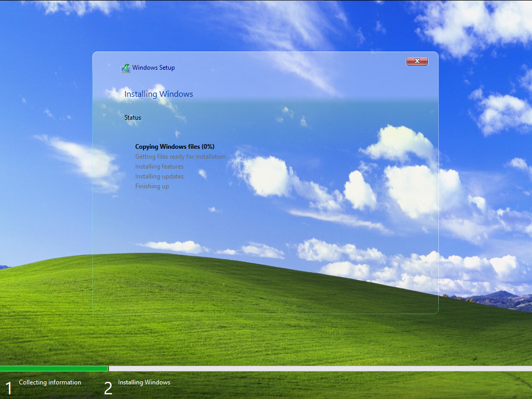
Task: Click the unfilled white progress bar segment
Action: 320,368
